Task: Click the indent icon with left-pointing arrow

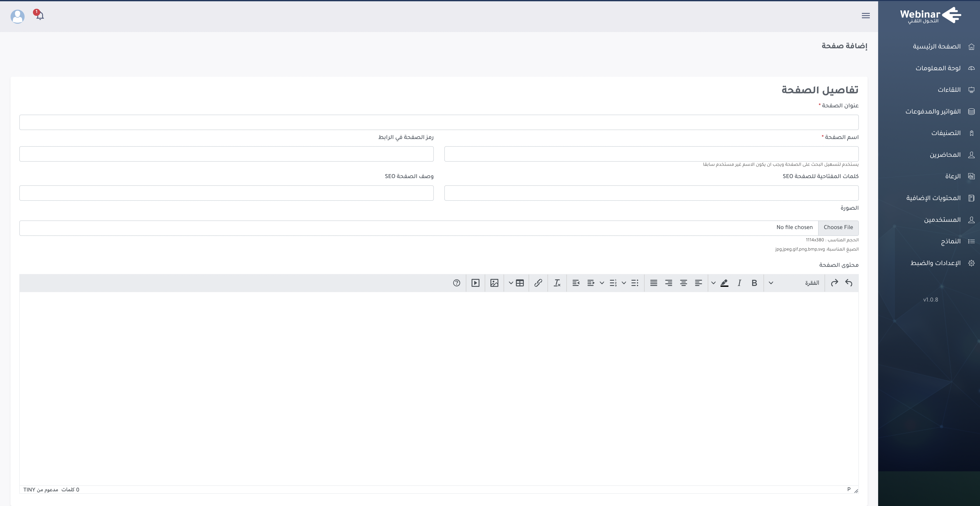Action: [576, 283]
